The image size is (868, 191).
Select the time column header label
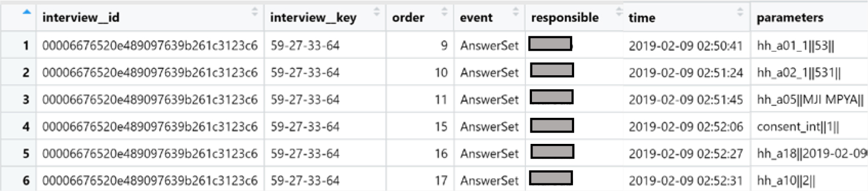(642, 18)
